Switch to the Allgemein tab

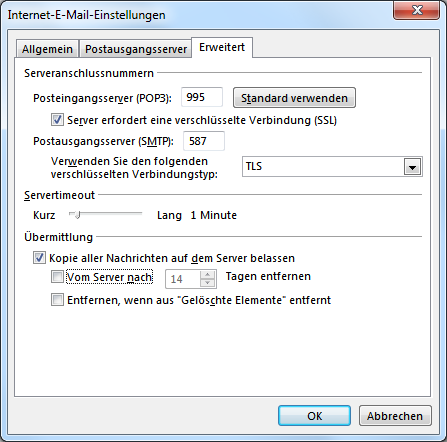(47, 49)
